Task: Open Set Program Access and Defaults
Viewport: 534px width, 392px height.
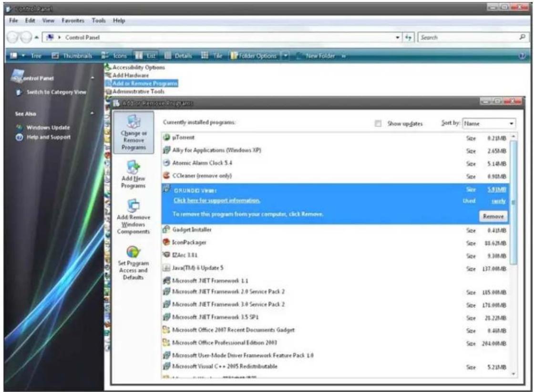Action: (133, 263)
